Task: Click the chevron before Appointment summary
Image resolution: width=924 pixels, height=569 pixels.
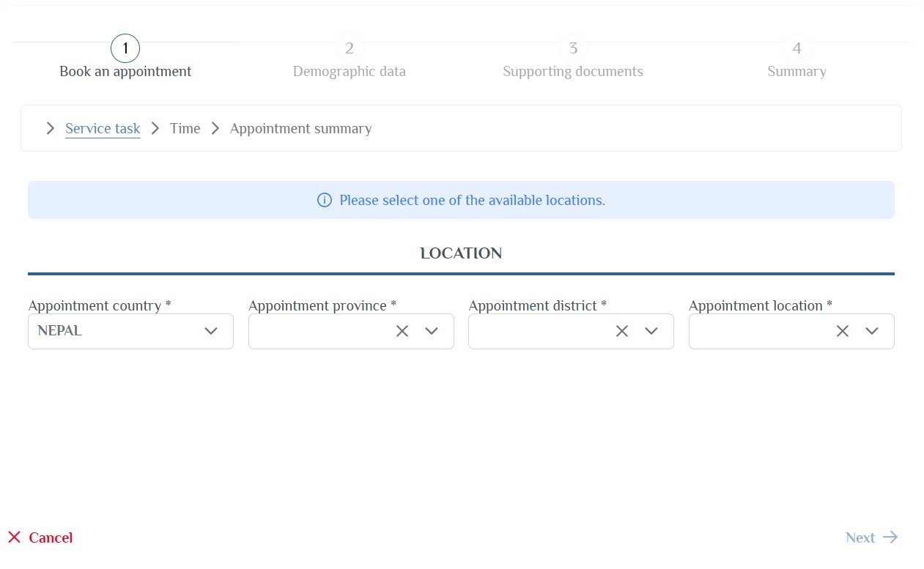Action: (215, 128)
